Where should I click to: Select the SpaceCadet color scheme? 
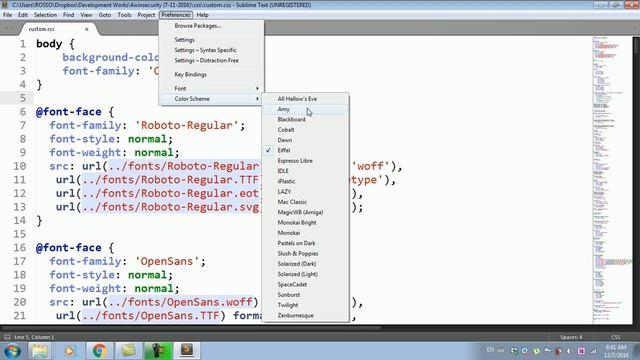305,284
